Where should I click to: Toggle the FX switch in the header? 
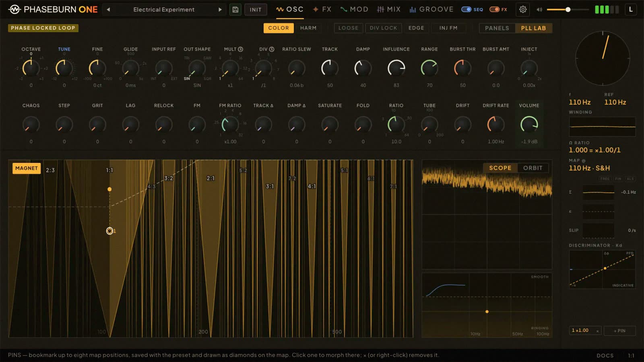494,9
